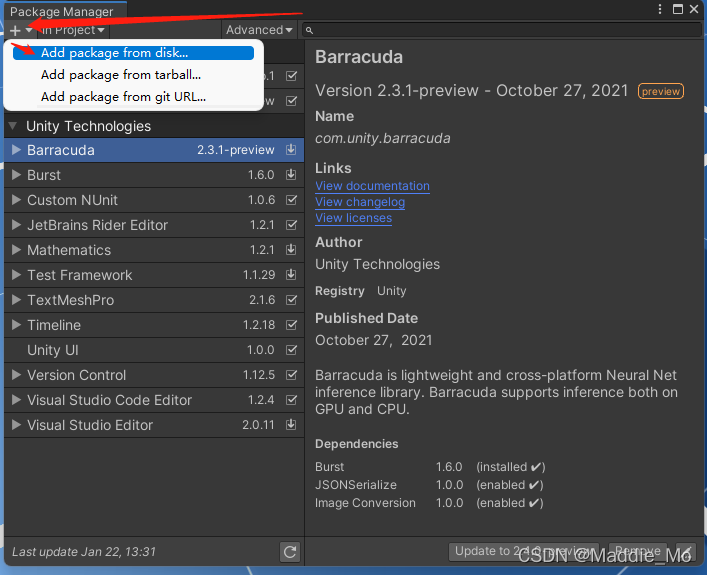The width and height of the screenshot is (707, 575).
Task: Select the Burst package row
Action: 154,175
